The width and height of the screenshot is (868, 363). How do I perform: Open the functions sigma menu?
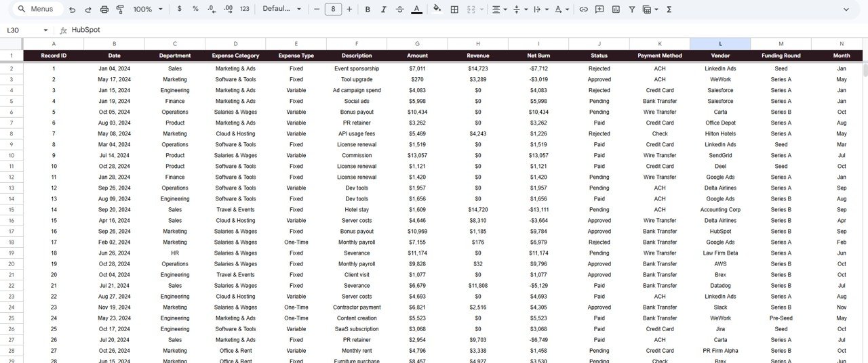(669, 9)
